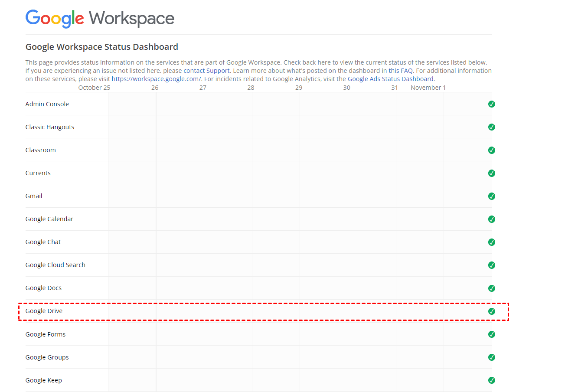Click the Google Groups green status checkmark

pyautogui.click(x=492, y=357)
